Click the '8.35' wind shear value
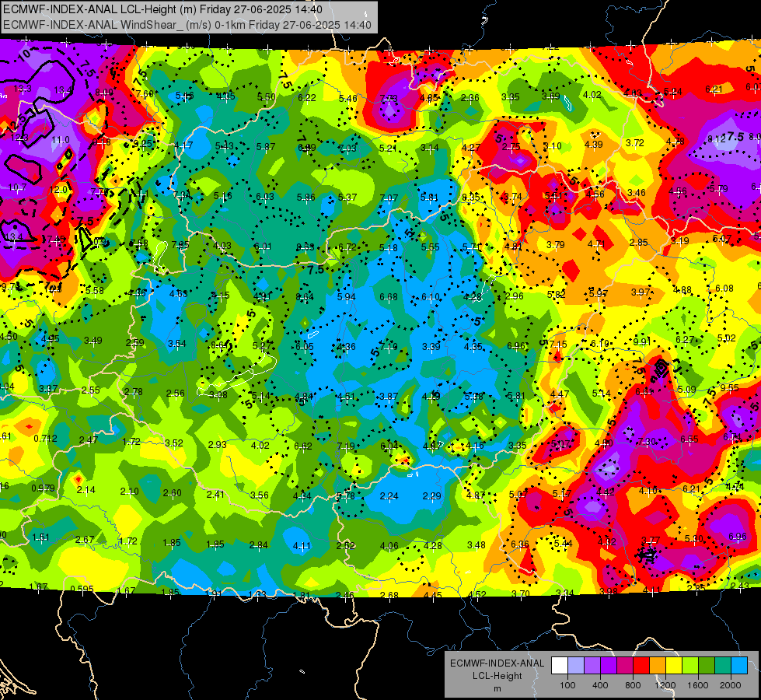761x700 pixels. tap(471, 198)
